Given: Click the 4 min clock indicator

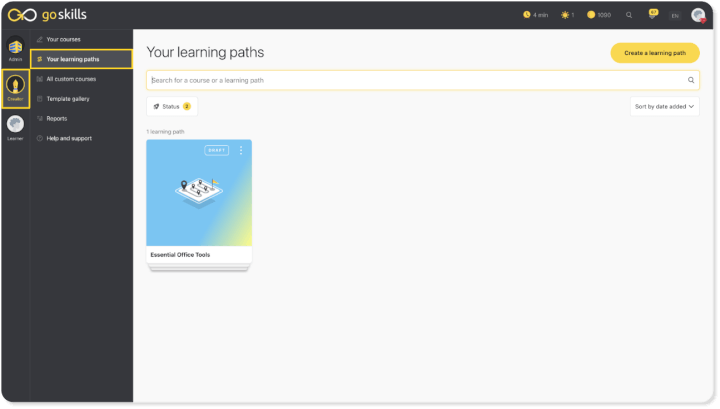Looking at the screenshot, I should [536, 15].
